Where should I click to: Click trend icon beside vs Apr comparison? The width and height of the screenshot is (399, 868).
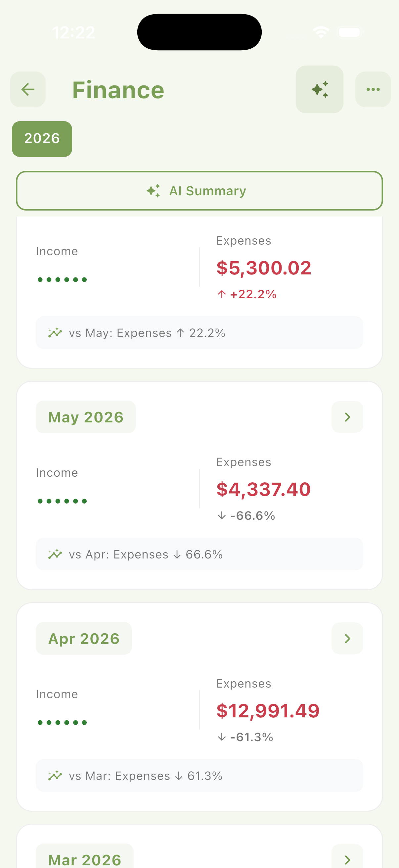click(x=55, y=554)
